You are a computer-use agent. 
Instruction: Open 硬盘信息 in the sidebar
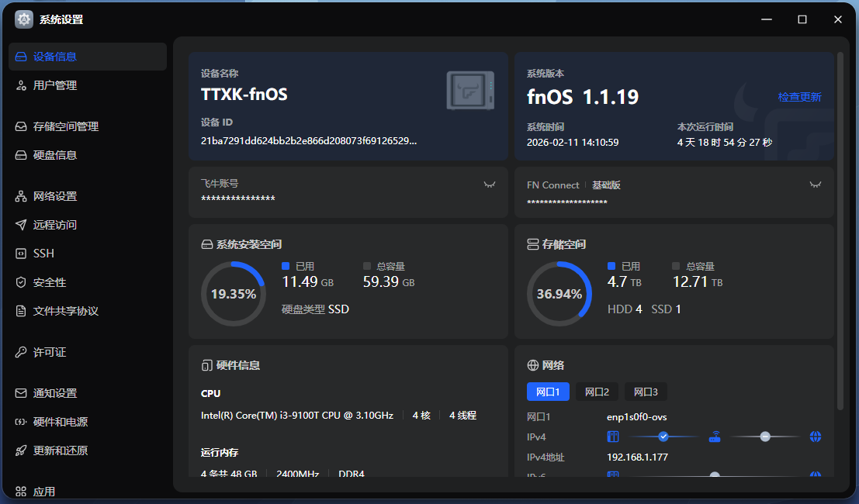tap(88, 155)
